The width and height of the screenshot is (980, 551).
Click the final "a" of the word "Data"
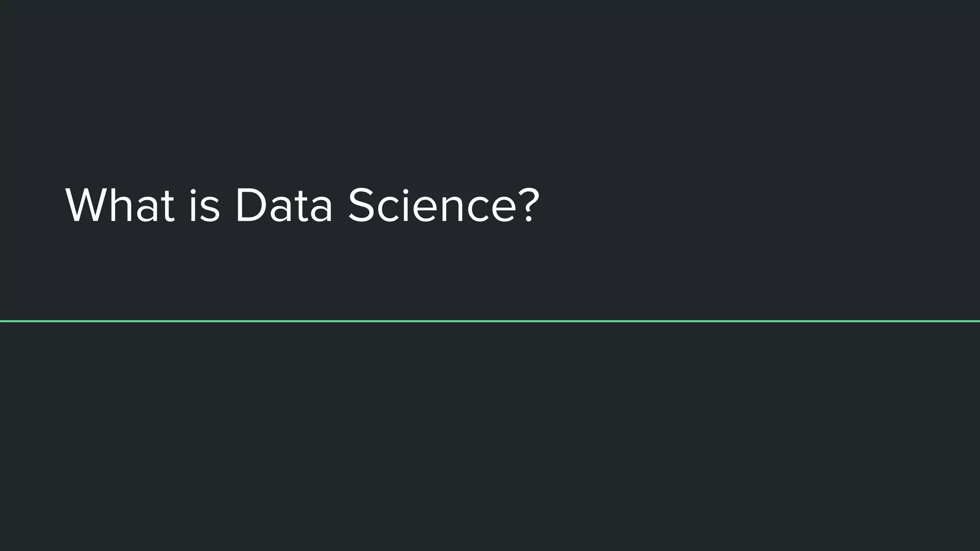[x=320, y=210]
